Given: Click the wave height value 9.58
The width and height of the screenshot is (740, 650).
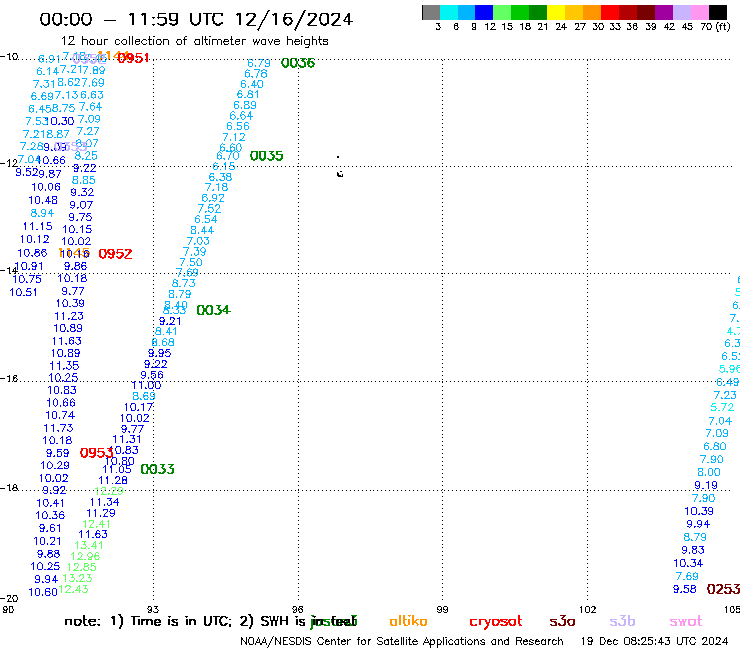Looking at the screenshot, I should pyautogui.click(x=685, y=589).
